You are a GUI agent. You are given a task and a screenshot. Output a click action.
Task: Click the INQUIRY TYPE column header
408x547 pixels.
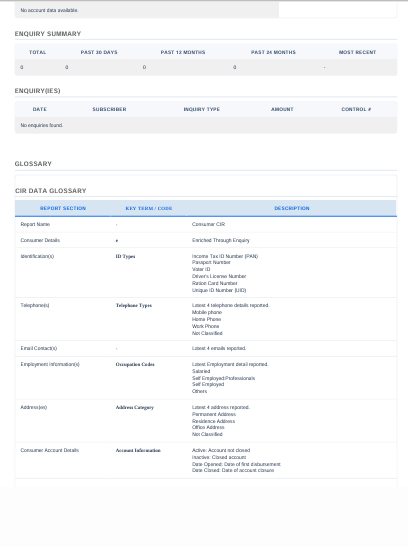202,109
